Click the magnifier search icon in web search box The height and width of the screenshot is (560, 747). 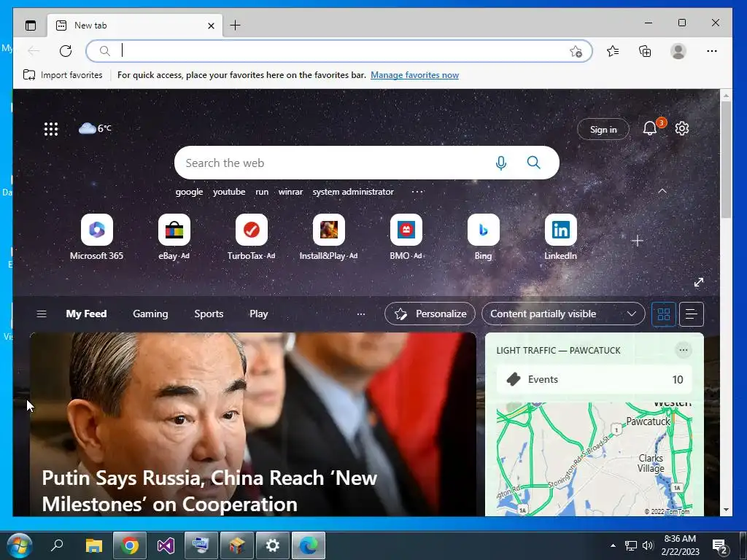(533, 163)
